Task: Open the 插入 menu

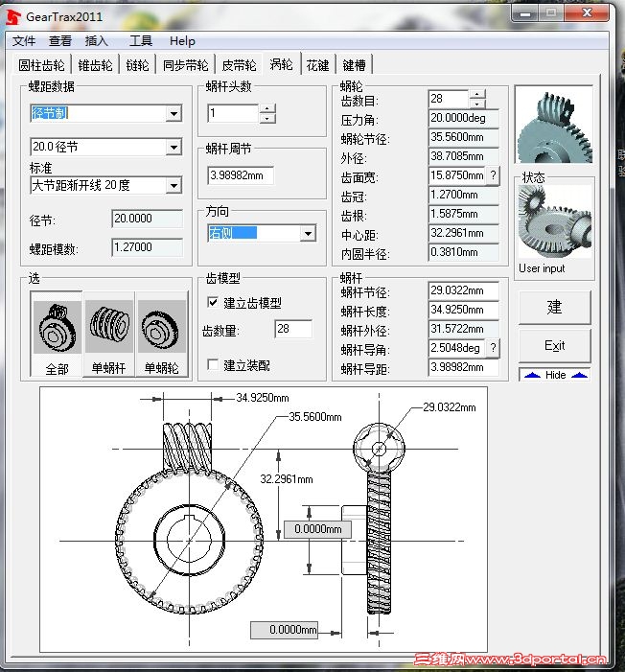Action: click(97, 41)
